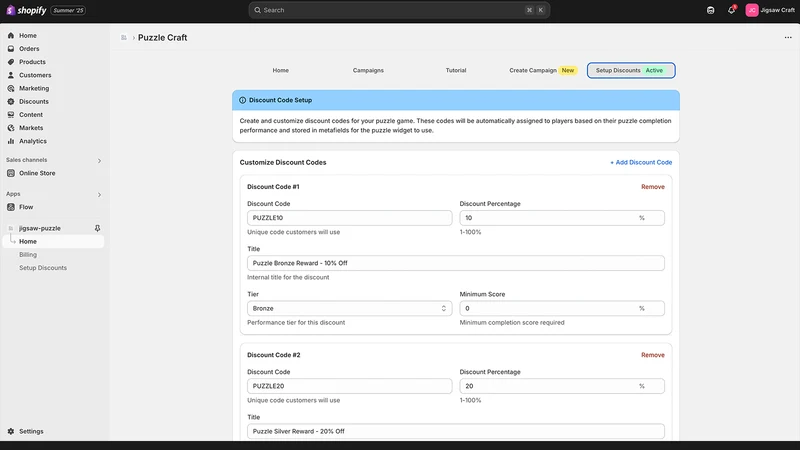Open Setup Discounts in the sidebar

click(x=43, y=268)
